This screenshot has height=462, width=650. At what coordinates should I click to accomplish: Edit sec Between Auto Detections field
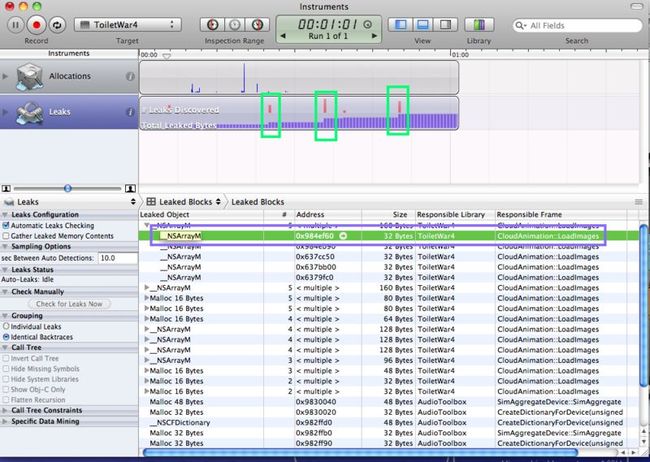click(x=118, y=258)
